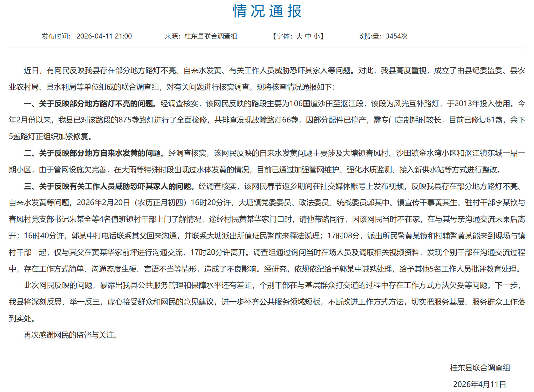Select the small font size option 小
The height and width of the screenshot is (392, 534).
pos(317,36)
